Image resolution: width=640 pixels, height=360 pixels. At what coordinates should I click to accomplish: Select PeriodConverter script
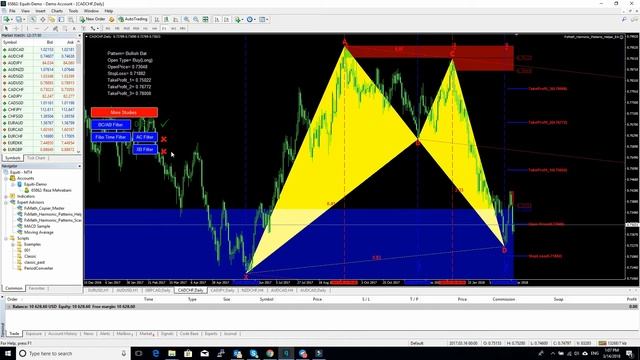coord(38,268)
